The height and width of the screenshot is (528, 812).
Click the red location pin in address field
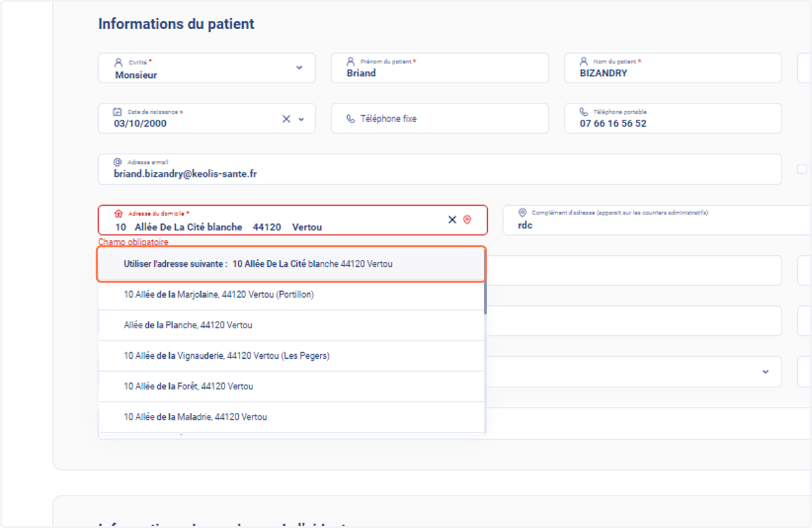tap(467, 219)
